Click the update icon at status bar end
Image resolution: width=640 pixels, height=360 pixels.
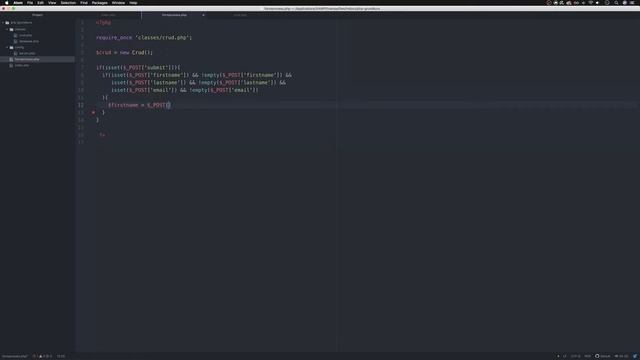click(x=635, y=356)
